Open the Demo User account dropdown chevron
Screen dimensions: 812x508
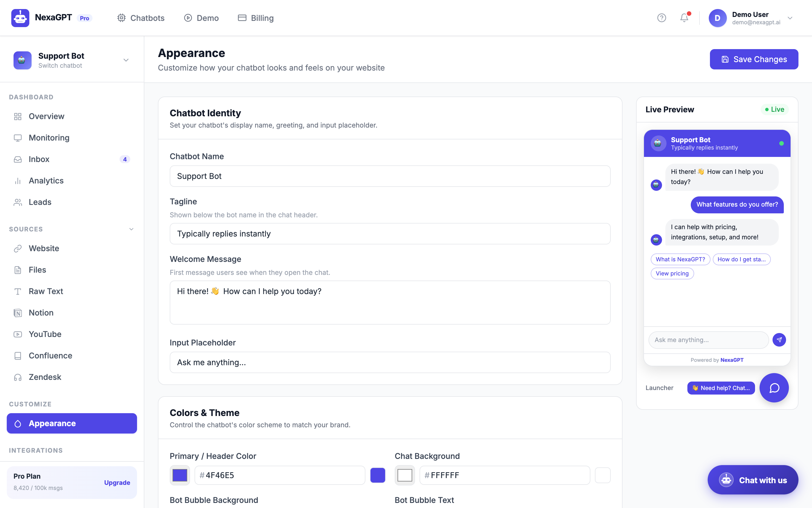pyautogui.click(x=790, y=18)
